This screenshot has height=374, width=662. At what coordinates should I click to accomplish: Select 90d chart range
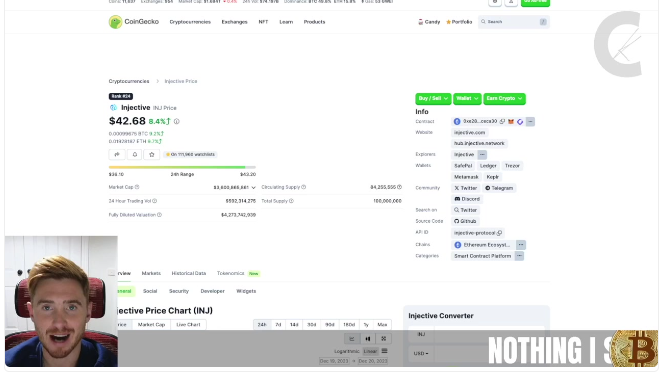click(330, 325)
